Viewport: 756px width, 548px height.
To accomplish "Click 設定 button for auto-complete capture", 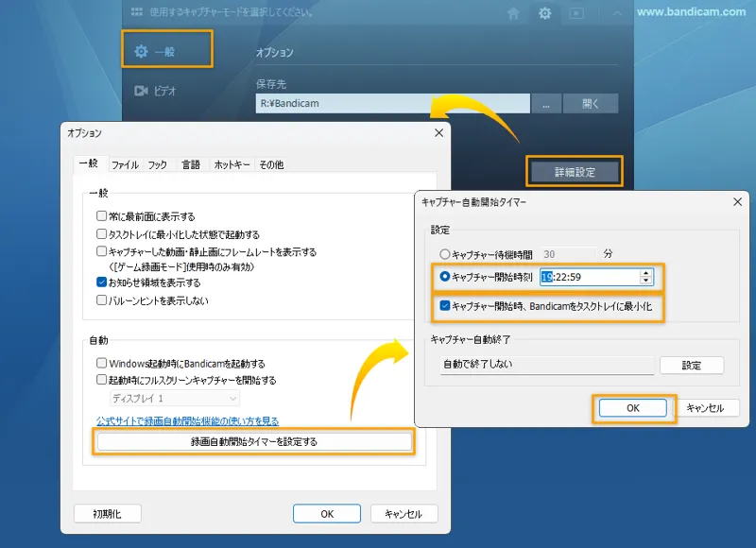I will (x=692, y=366).
